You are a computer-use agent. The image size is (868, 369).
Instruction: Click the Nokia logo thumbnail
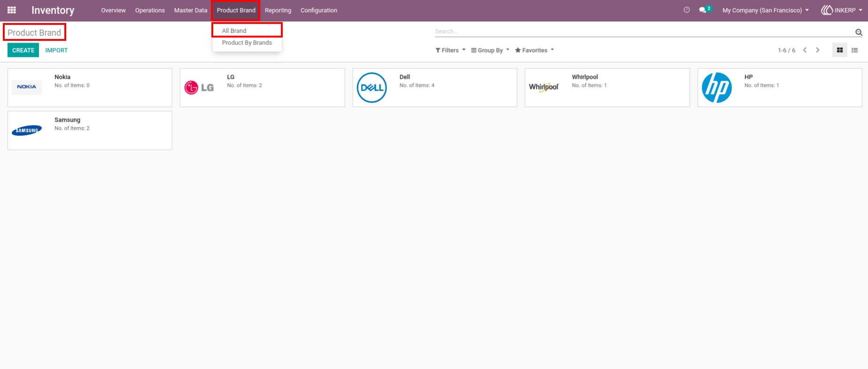[x=27, y=87]
